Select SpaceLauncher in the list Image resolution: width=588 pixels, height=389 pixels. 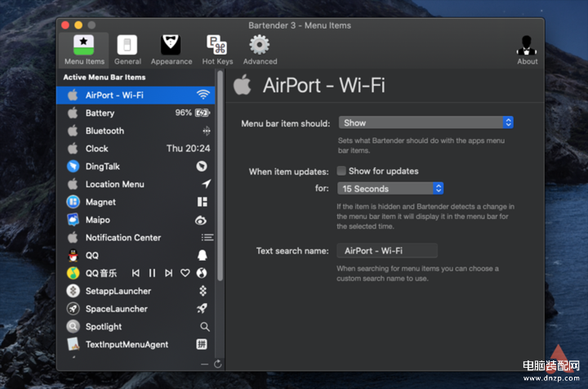tap(136, 309)
